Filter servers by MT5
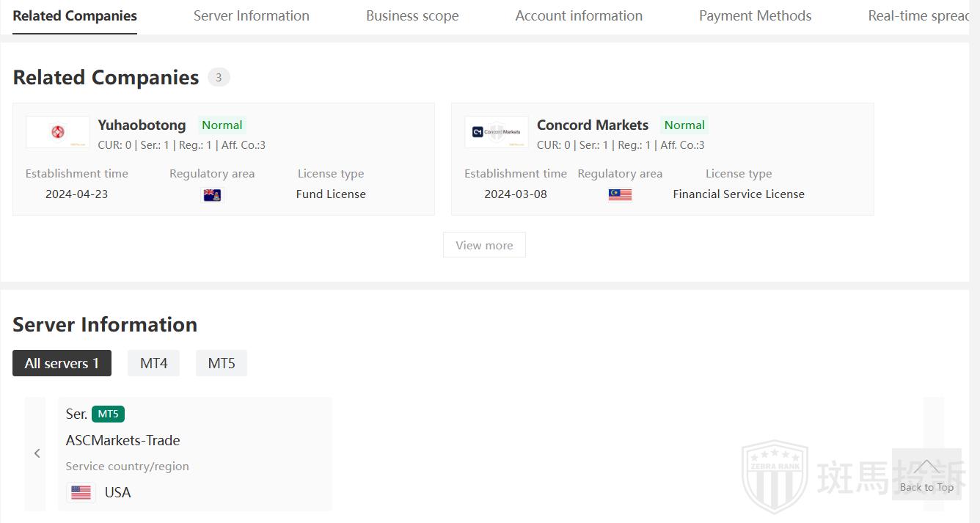 click(x=222, y=363)
